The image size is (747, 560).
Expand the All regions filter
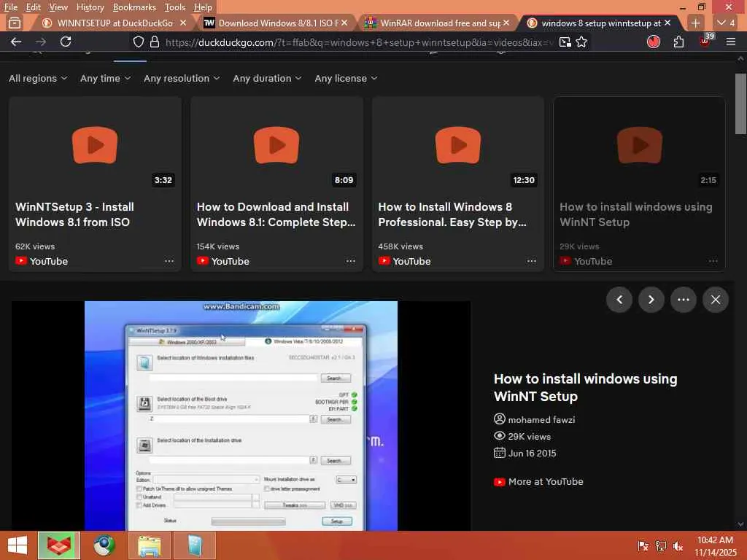pyautogui.click(x=38, y=78)
